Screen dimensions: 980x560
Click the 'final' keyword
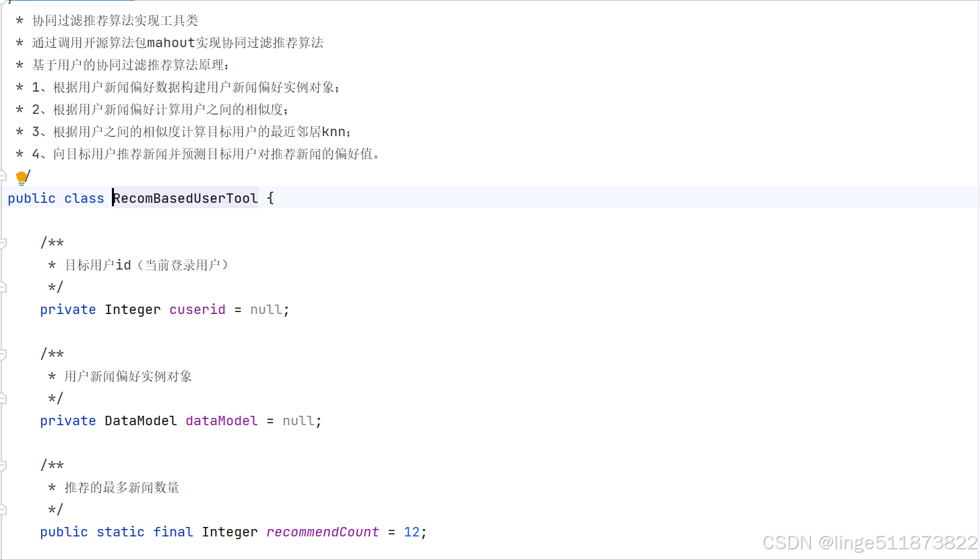click(173, 532)
